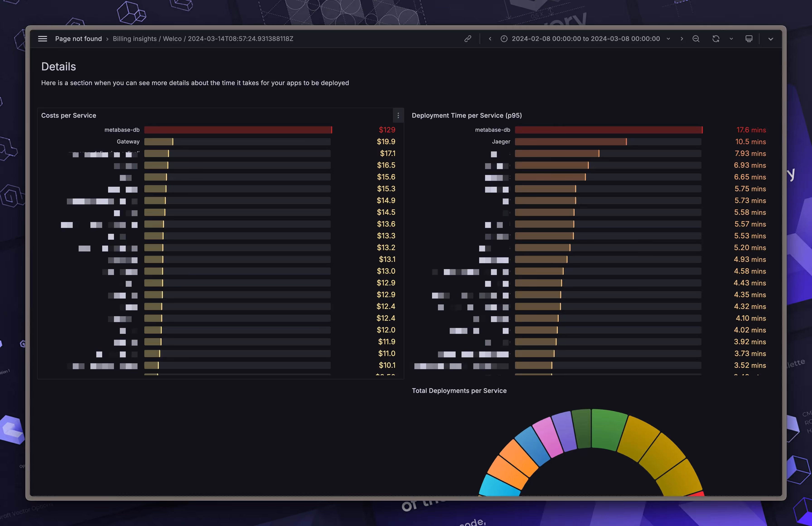Zoom out the time range with the magnifier icon

696,38
